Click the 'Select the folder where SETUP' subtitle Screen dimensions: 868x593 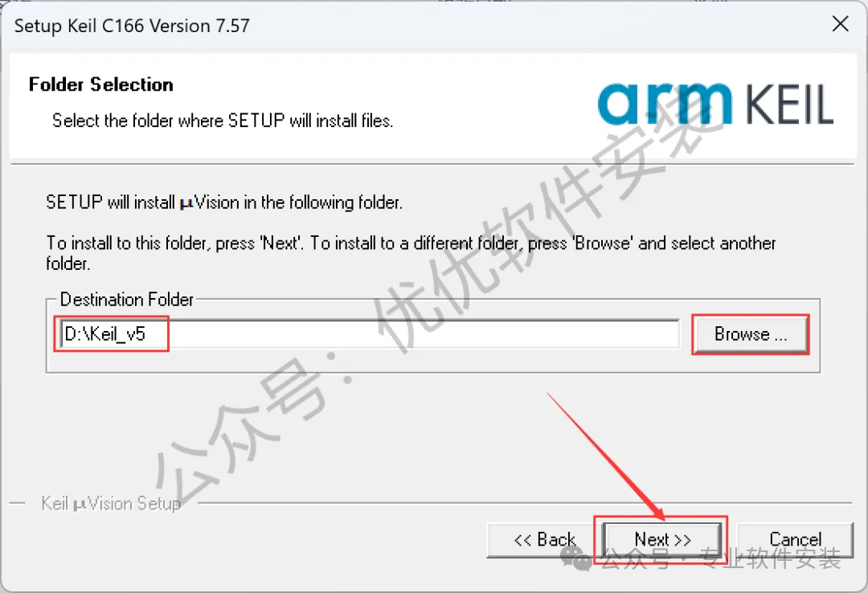point(223,121)
